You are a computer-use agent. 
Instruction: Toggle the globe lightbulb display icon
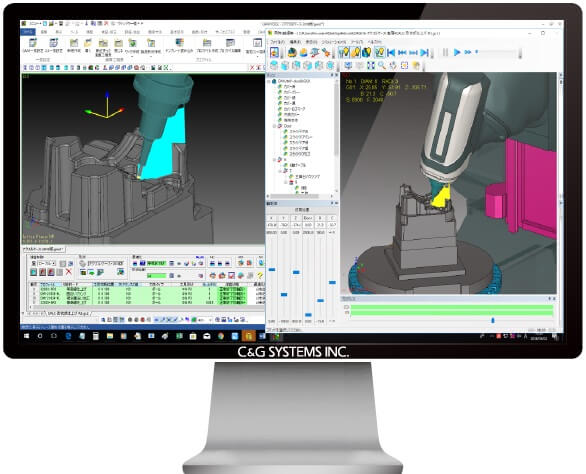[x=367, y=52]
